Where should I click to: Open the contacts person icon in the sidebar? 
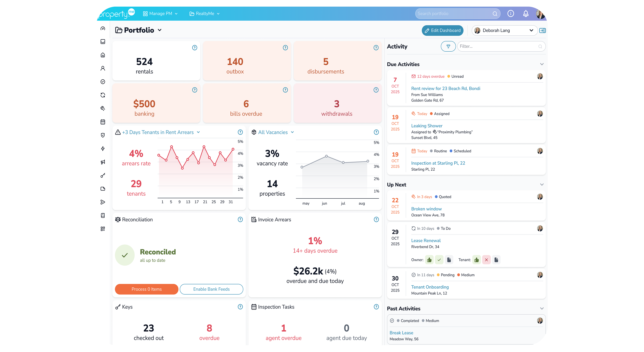pyautogui.click(x=103, y=68)
